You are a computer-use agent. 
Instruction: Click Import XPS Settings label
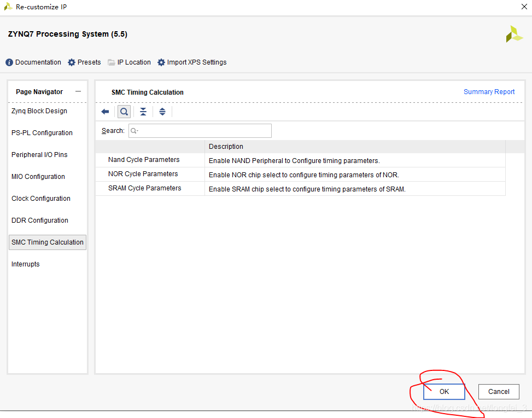197,62
